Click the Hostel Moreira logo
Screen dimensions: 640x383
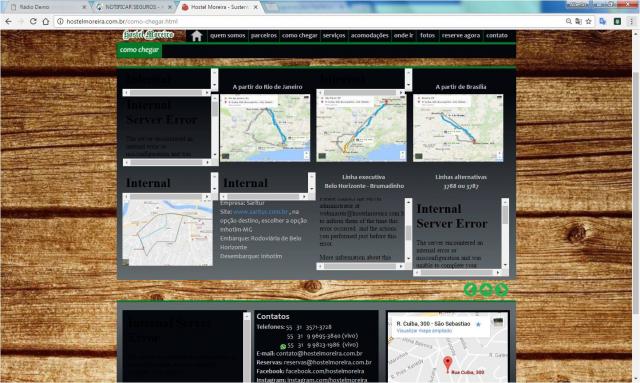[x=149, y=35]
